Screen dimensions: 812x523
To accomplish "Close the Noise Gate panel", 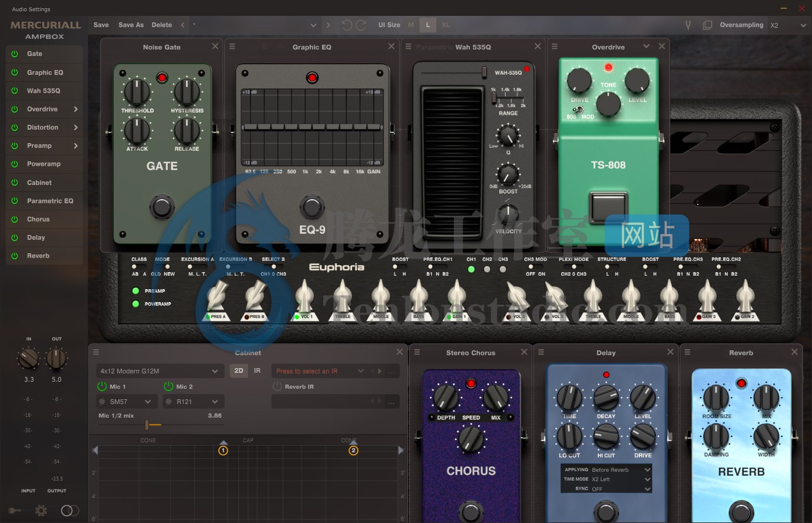I will 215,46.
